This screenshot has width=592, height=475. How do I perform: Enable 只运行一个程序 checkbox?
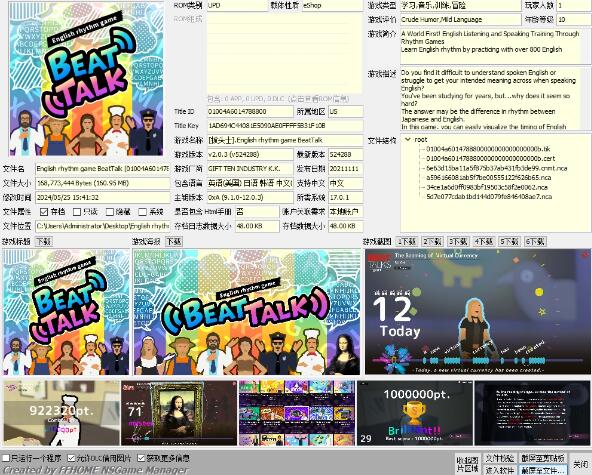pyautogui.click(x=6, y=458)
